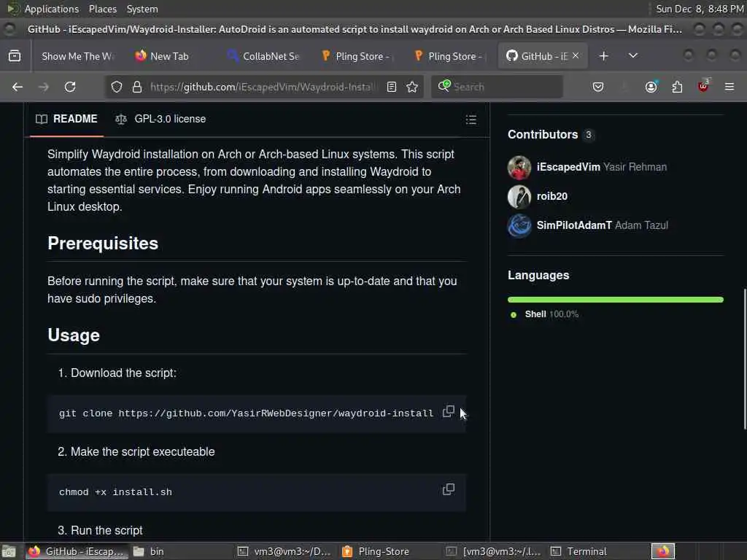Click roib20's avatar image
This screenshot has width=747, height=560.
pyautogui.click(x=519, y=196)
